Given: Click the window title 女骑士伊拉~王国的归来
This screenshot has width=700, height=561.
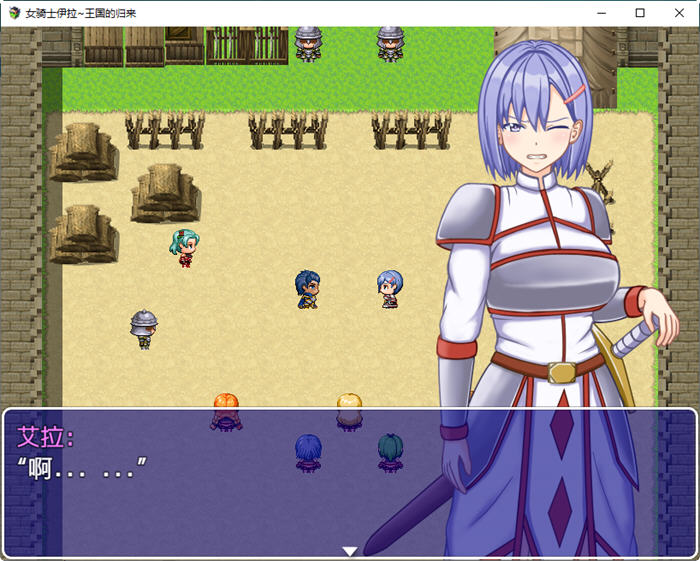Looking at the screenshot, I should point(81,13).
